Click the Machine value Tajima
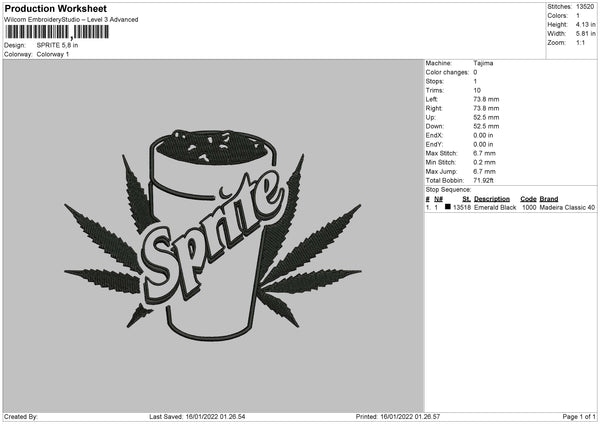 click(x=483, y=63)
